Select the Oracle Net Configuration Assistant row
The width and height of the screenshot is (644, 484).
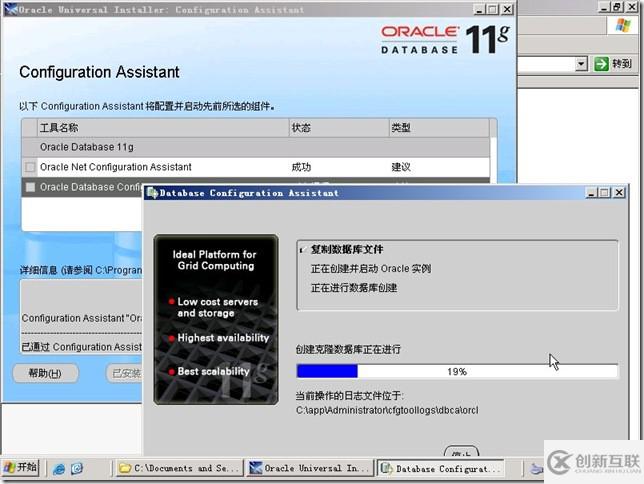[255, 167]
